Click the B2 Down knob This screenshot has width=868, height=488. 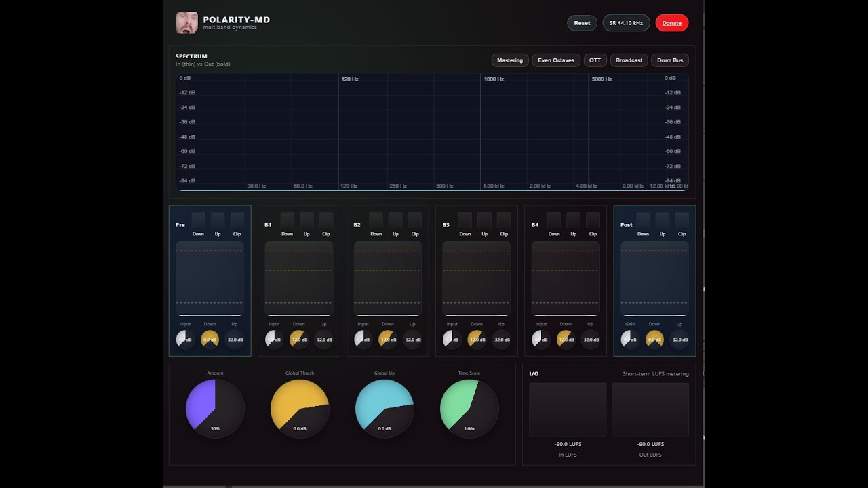point(388,339)
